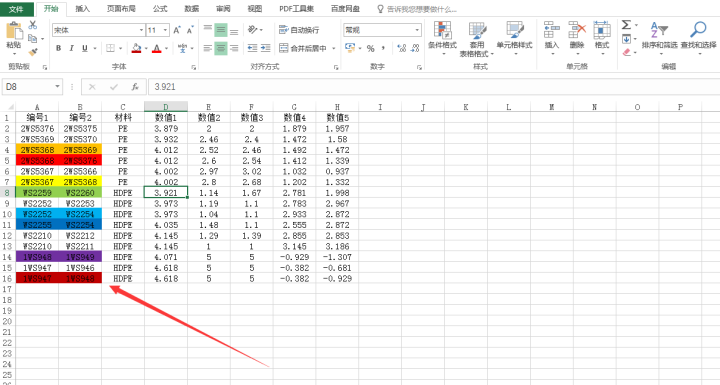Select cell 4.618 in row 16
The height and width of the screenshot is (385, 720).
pos(166,278)
